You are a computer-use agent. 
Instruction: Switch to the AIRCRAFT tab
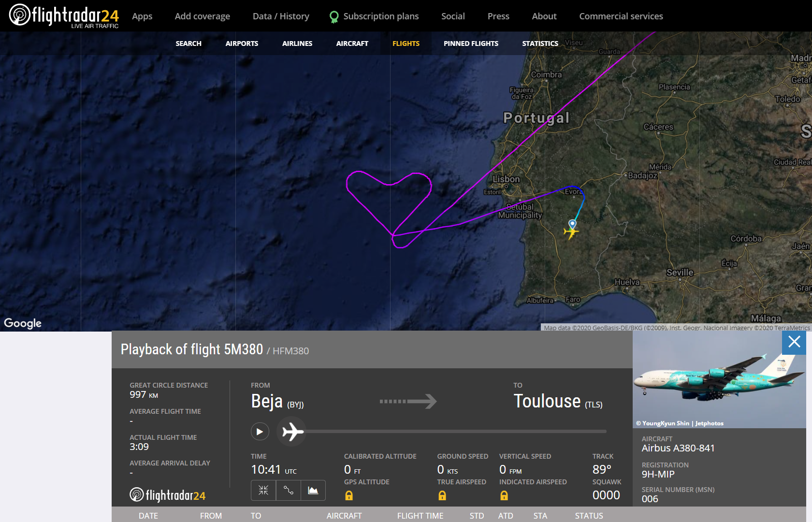[352, 43]
